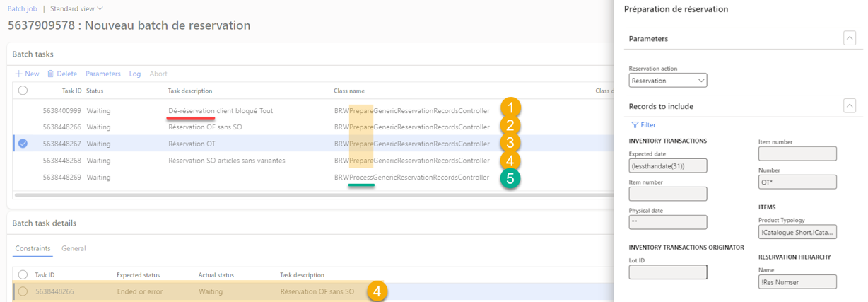This screenshot has height=302, width=868.
Task: Open the Batch job breadcrumb link
Action: 22,8
